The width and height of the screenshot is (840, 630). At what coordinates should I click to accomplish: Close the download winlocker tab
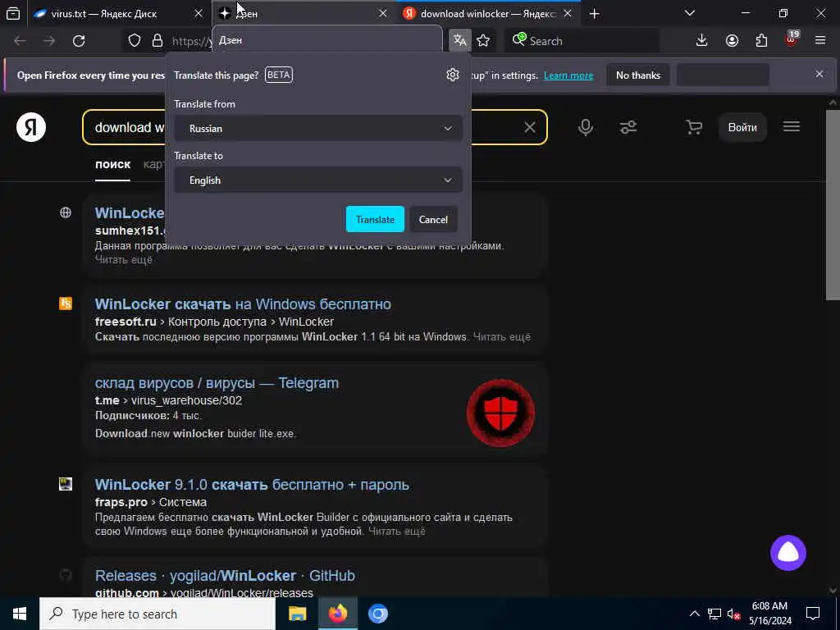[568, 14]
